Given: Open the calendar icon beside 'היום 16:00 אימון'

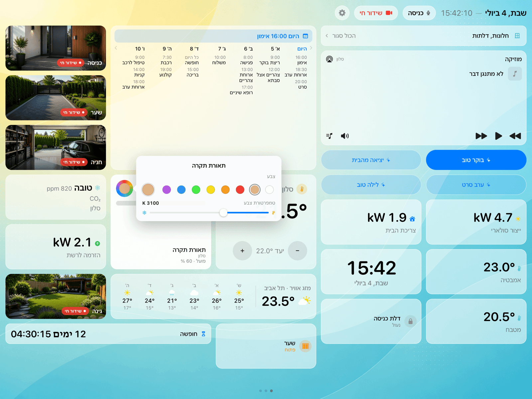Looking at the screenshot, I should [306, 36].
